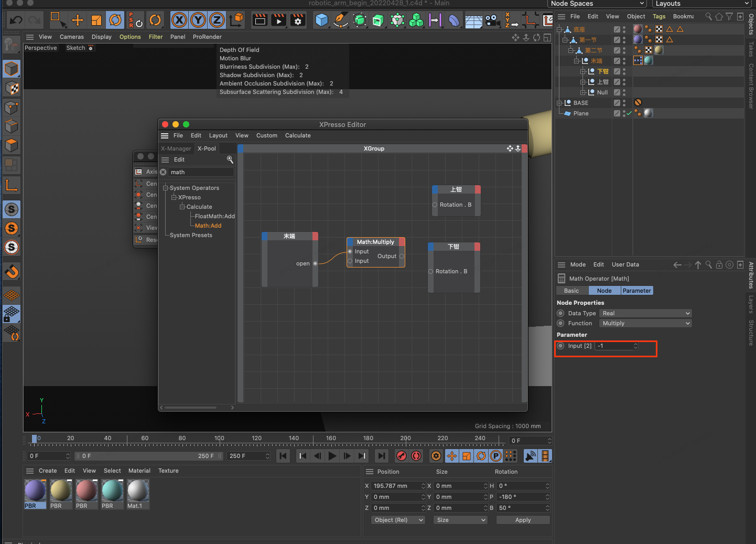Image resolution: width=756 pixels, height=544 pixels.
Task: Open the Filter menu in viewport
Action: 156,37
